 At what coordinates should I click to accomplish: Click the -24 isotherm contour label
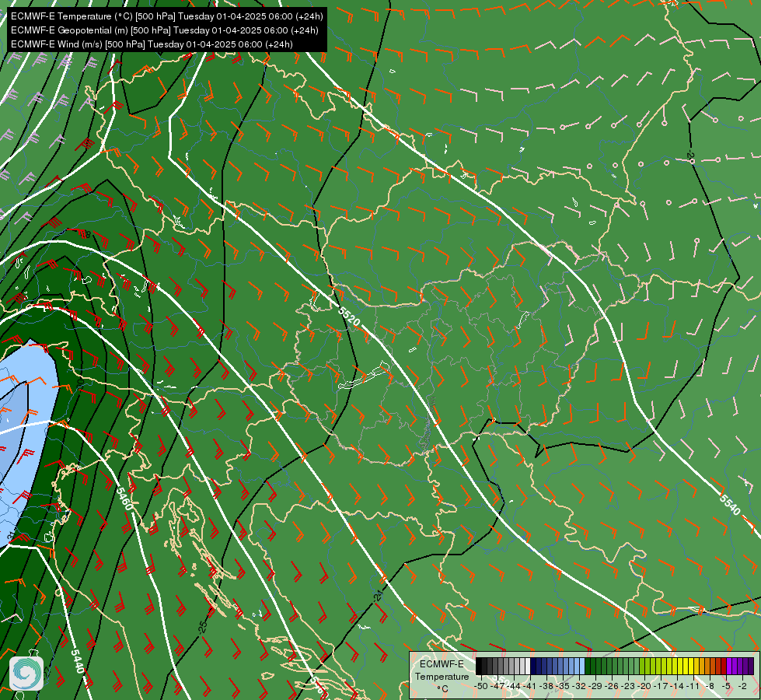coord(379,596)
